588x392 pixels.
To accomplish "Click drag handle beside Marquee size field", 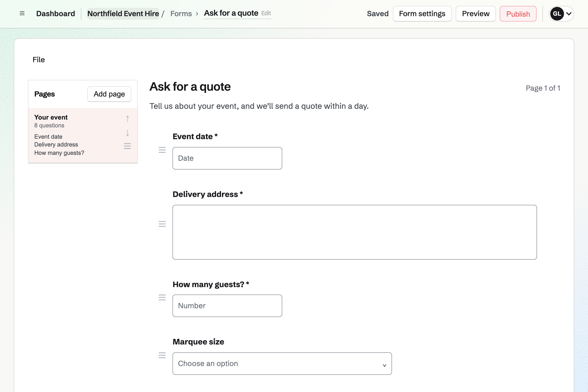I will pyautogui.click(x=162, y=355).
